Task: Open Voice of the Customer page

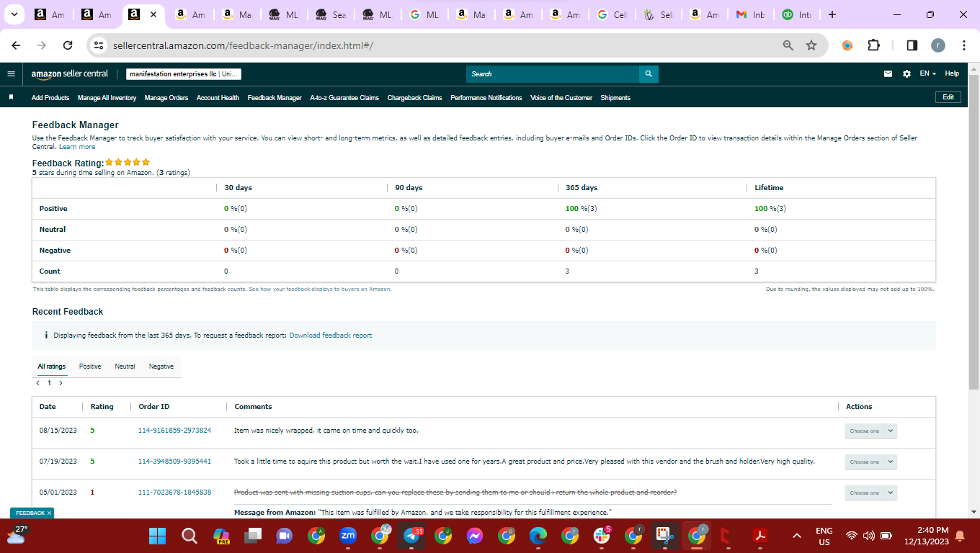Action: pos(561,98)
